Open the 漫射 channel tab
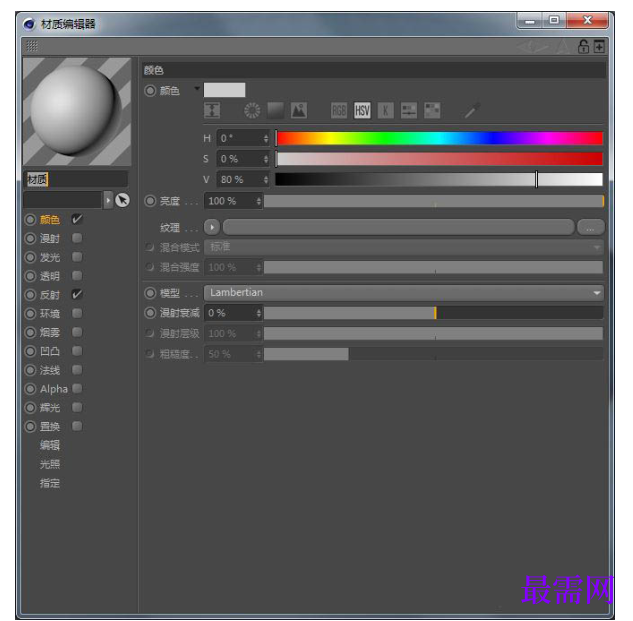 [50, 238]
